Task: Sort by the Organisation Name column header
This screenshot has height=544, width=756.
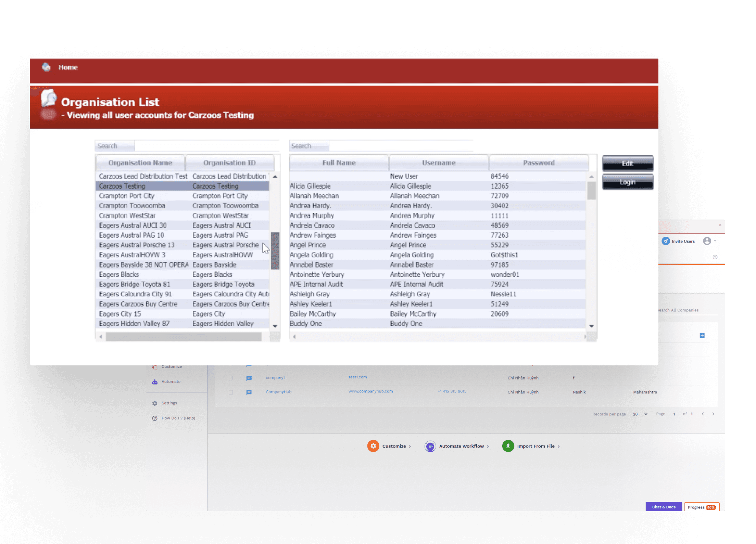Action: point(140,163)
